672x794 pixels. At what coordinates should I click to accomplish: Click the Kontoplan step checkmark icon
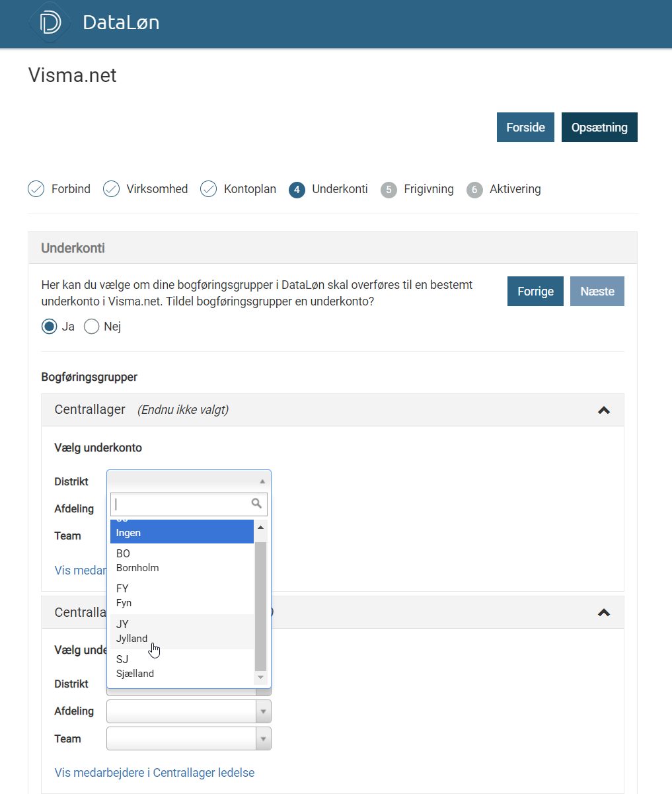[209, 189]
